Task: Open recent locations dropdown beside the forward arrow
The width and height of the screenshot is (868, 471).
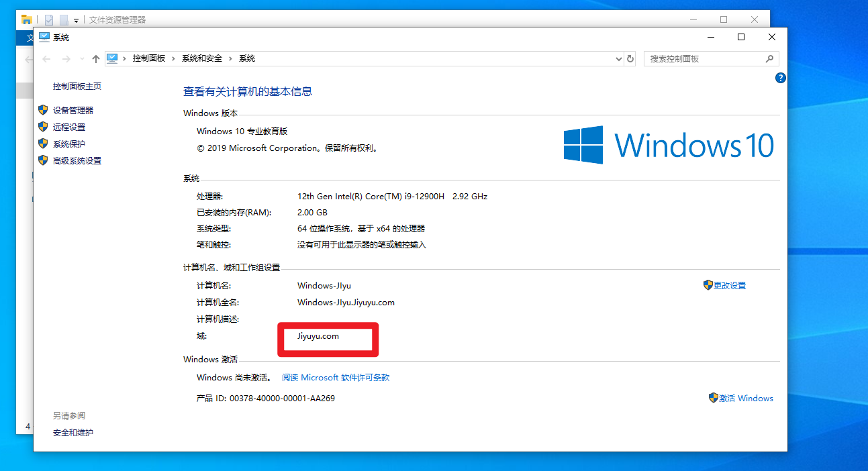Action: click(82, 59)
